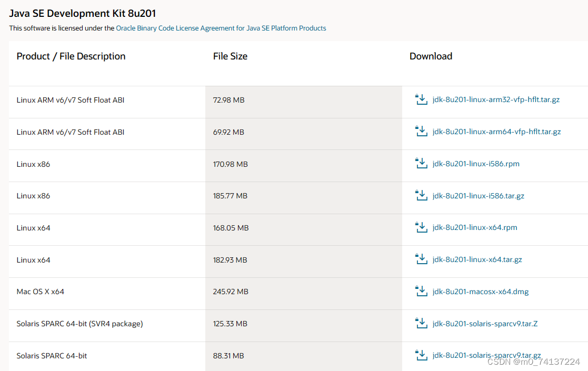
Task: Select Solaris SPARC 64-bit description in 88.31 MB row
Action: click(52, 356)
